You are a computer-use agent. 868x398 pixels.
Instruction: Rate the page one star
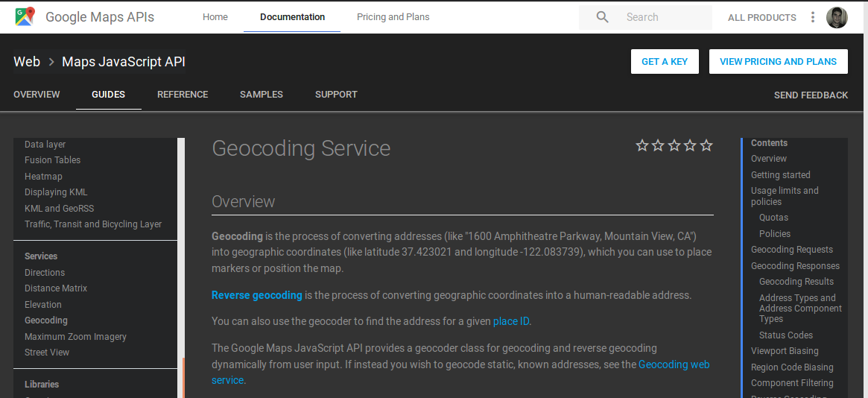point(642,145)
